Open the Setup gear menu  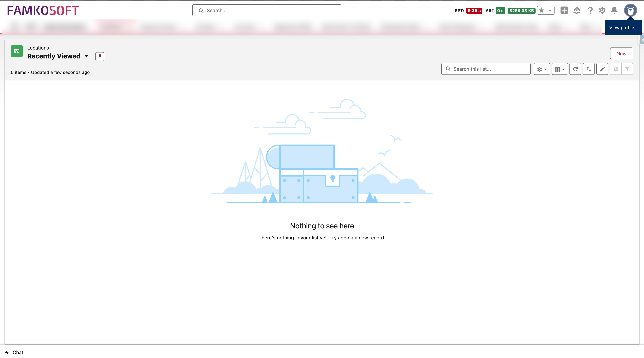click(602, 10)
